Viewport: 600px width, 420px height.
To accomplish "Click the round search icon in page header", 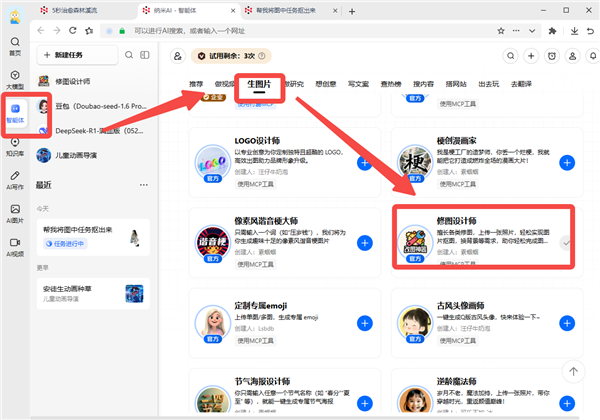I will pyautogui.click(x=510, y=56).
